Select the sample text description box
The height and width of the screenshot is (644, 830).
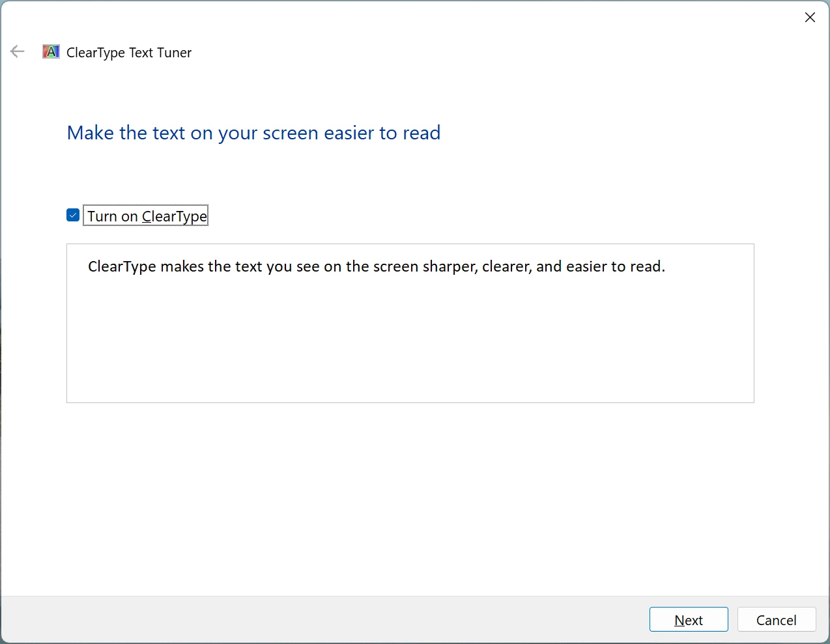[x=410, y=323]
